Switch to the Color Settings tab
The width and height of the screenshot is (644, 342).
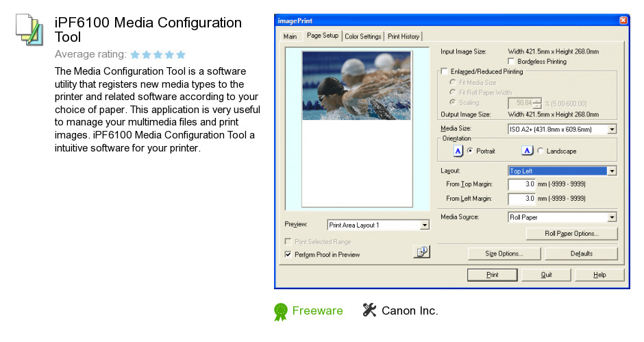[362, 36]
